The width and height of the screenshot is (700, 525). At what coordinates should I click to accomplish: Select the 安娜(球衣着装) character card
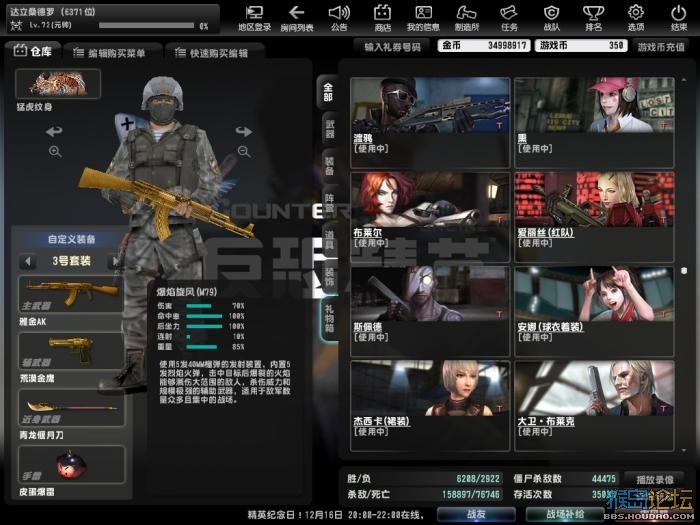594,311
